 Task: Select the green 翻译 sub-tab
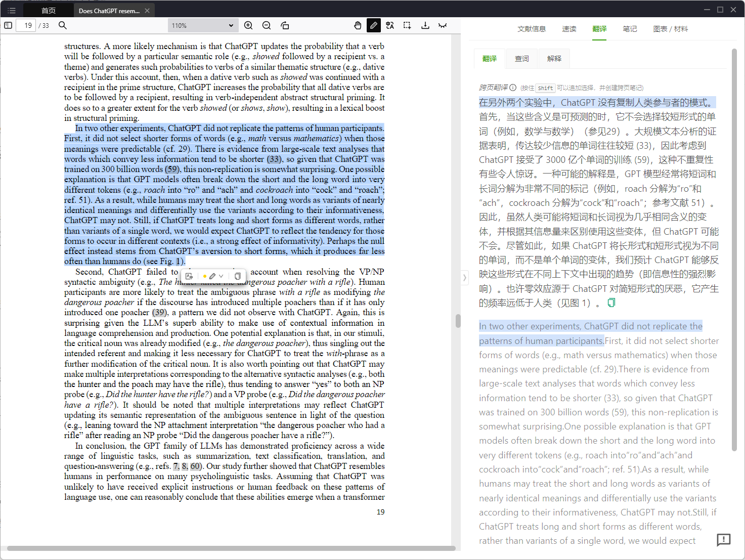(490, 59)
